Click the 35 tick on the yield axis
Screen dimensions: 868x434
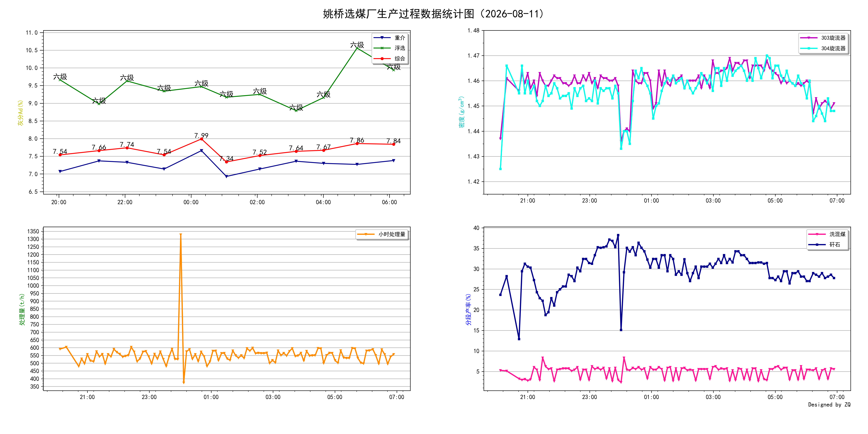tap(476, 248)
